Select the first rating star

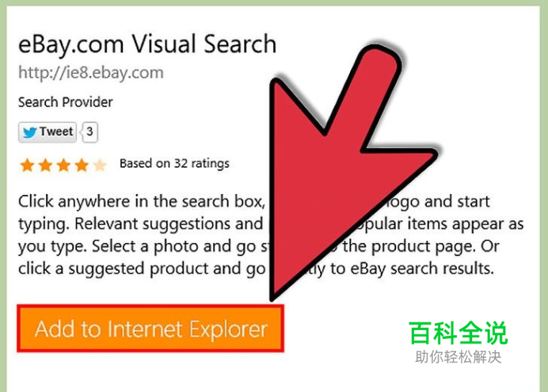tap(27, 165)
